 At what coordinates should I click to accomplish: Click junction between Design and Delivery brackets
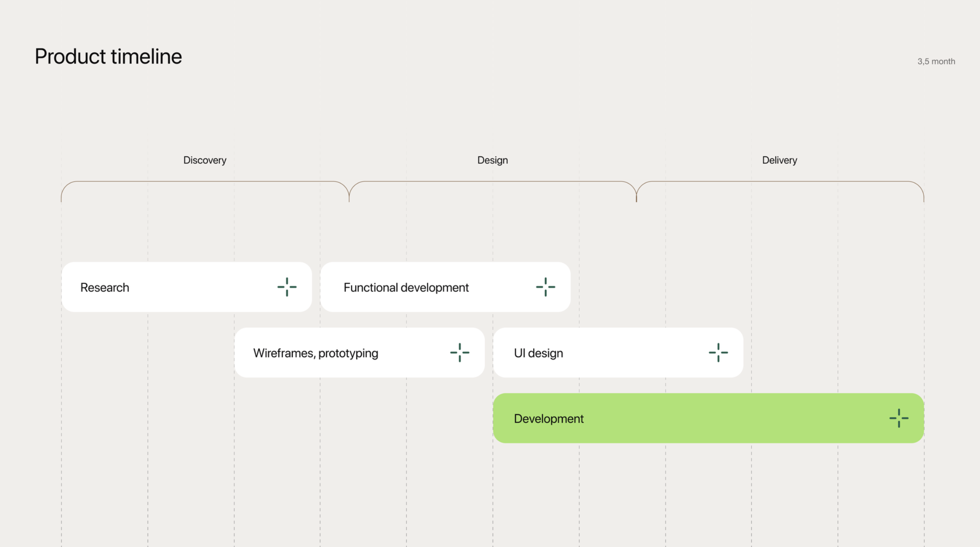click(636, 196)
